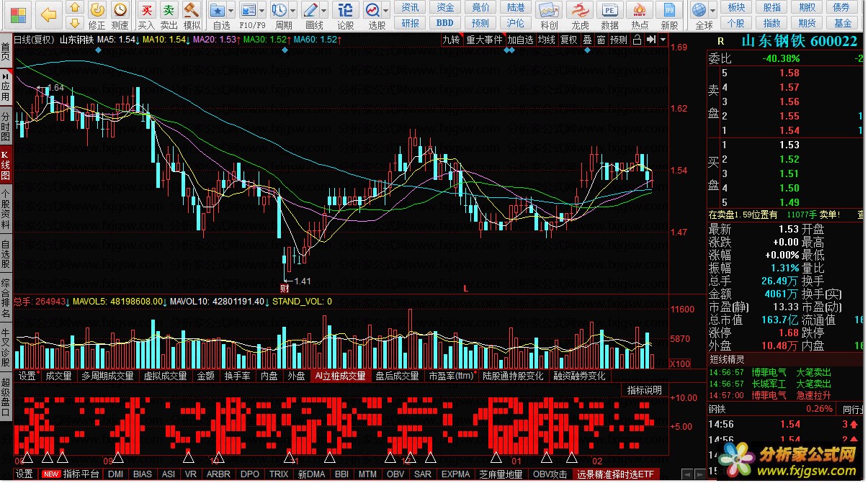Open 模拟 simulated trading gavel icon

[192, 16]
